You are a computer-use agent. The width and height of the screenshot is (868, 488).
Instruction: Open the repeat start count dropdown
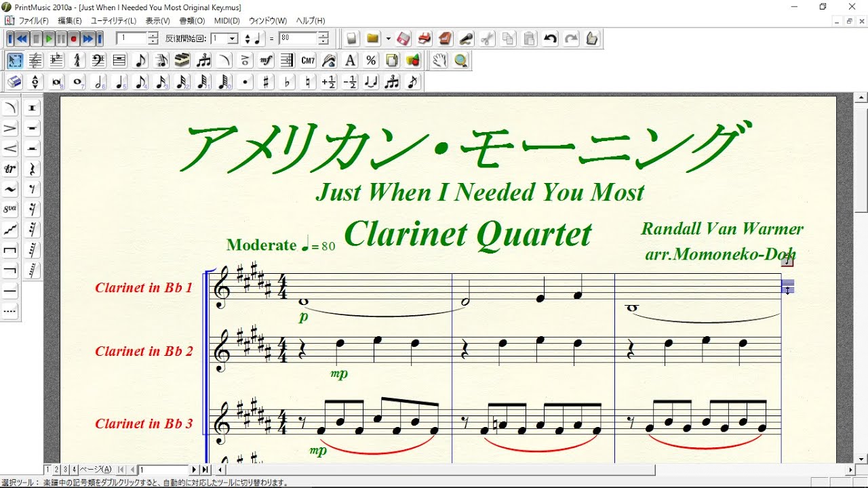tap(233, 39)
